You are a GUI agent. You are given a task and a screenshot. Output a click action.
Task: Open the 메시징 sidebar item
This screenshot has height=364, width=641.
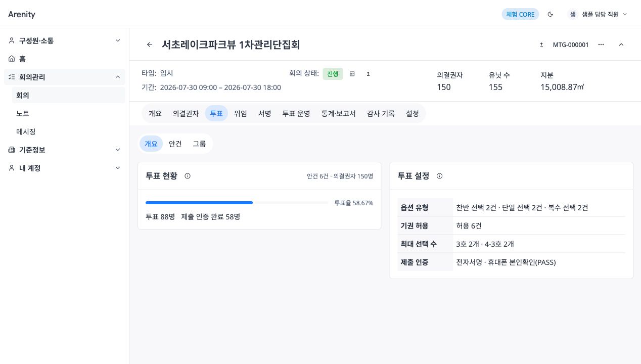point(69,131)
